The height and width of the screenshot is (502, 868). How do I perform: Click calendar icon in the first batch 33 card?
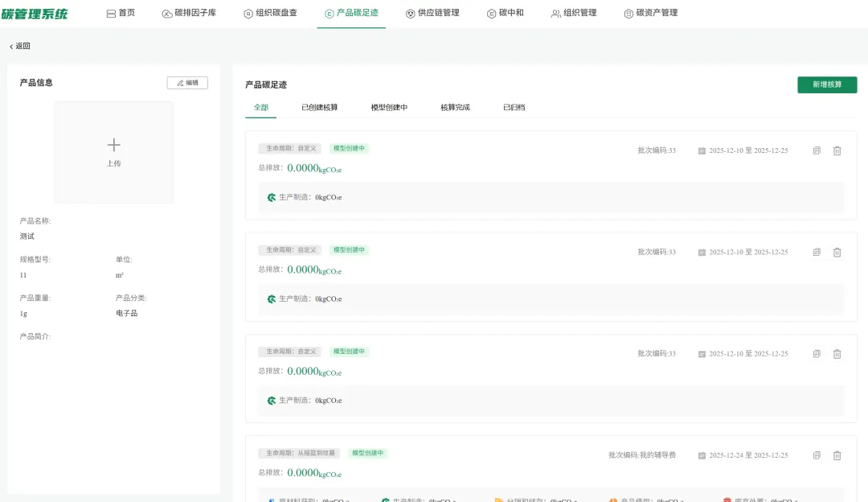coord(702,150)
